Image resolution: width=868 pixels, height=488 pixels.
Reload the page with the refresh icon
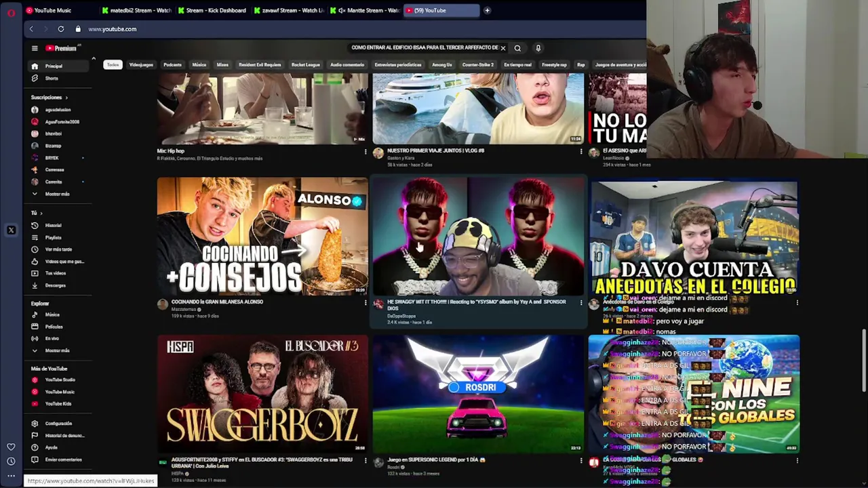click(61, 29)
